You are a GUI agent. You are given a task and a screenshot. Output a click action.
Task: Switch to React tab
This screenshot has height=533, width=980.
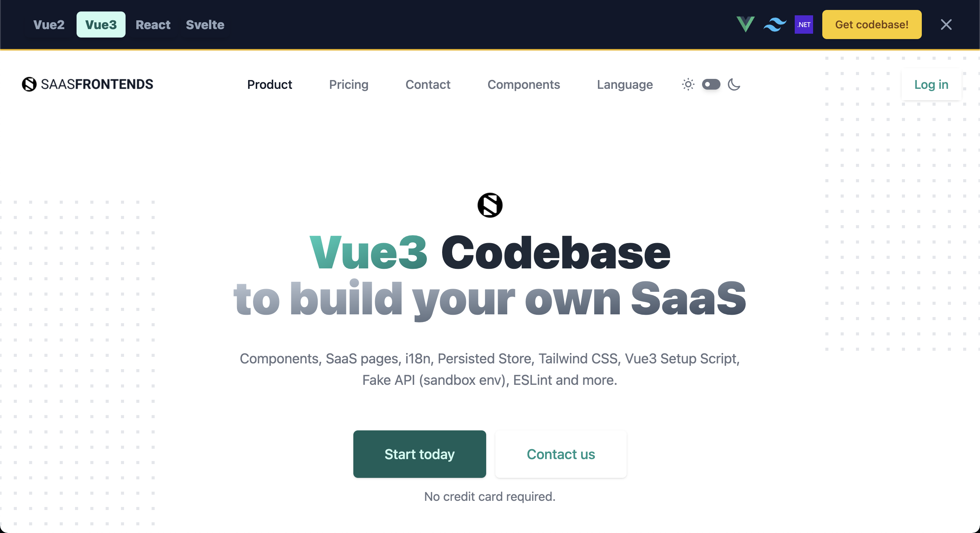pos(153,24)
